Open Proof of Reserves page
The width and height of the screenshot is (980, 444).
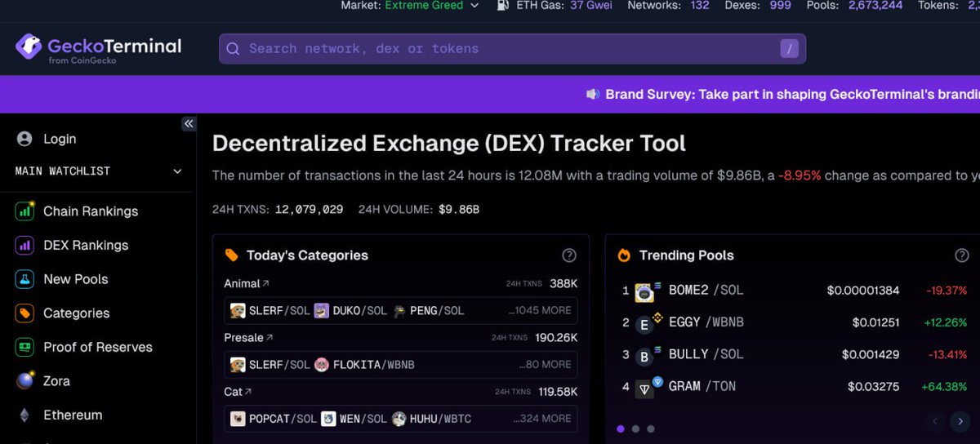tap(98, 347)
